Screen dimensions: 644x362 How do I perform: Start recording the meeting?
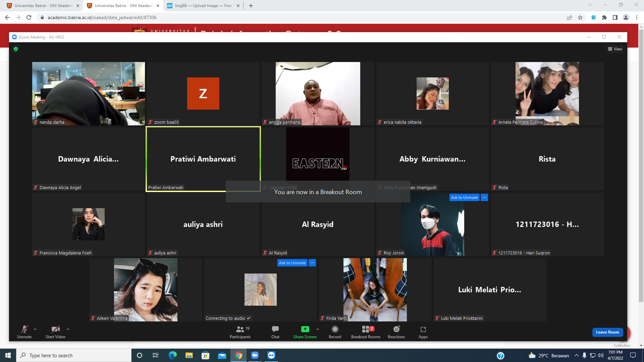coord(335,332)
